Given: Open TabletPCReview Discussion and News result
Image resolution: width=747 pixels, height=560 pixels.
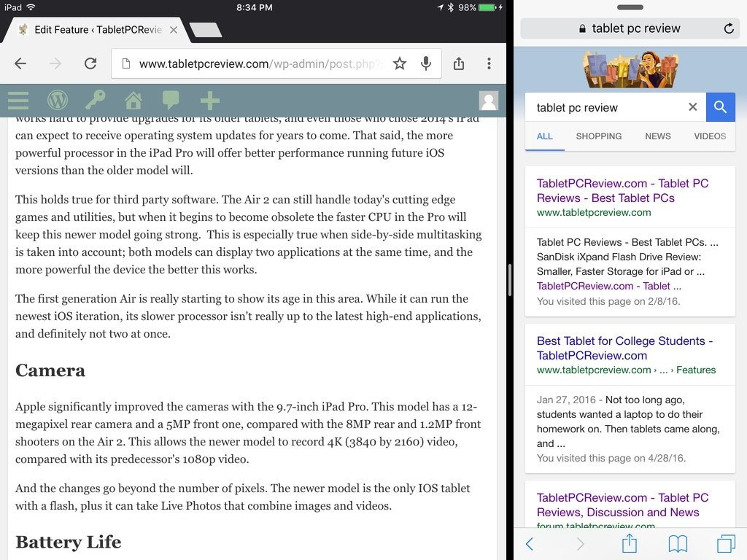Looking at the screenshot, I should click(x=622, y=505).
